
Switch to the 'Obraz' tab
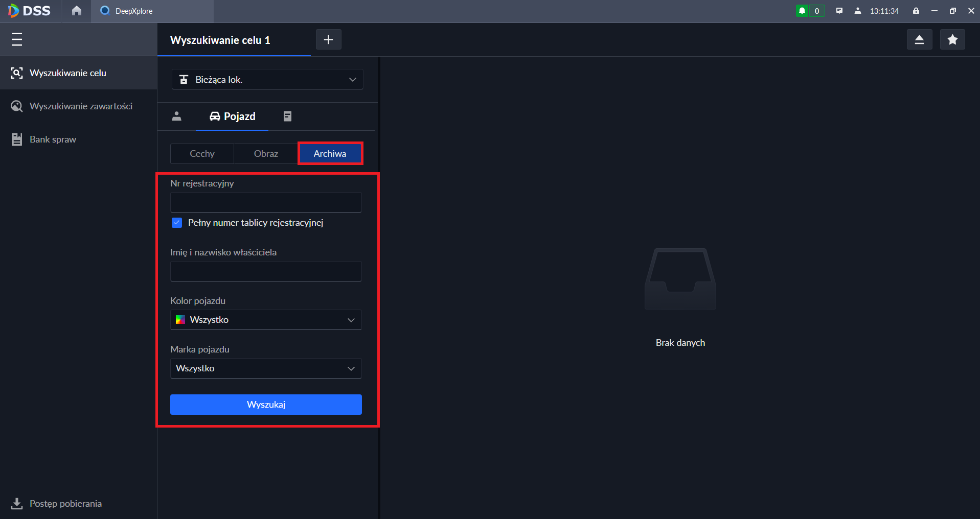pyautogui.click(x=266, y=154)
